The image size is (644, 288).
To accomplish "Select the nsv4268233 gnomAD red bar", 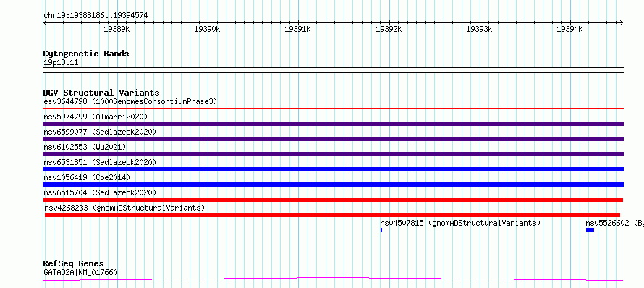I will [332, 215].
